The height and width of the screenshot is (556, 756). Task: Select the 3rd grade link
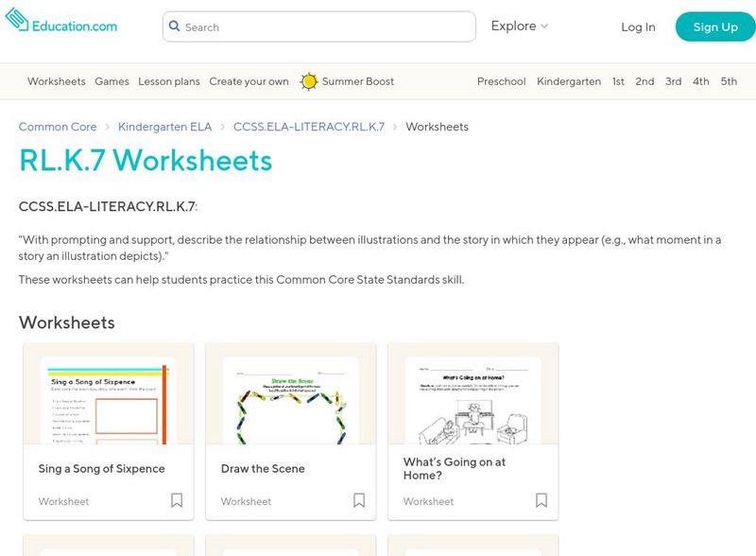674,81
